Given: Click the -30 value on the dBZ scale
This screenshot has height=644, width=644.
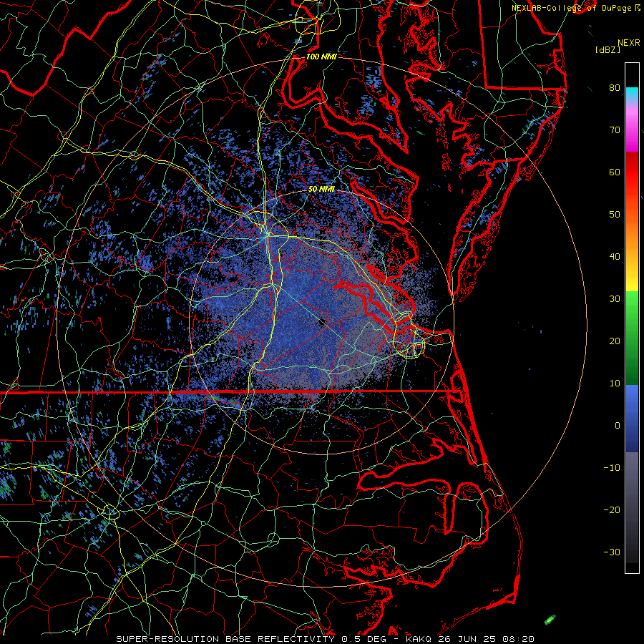Looking at the screenshot, I should [612, 552].
